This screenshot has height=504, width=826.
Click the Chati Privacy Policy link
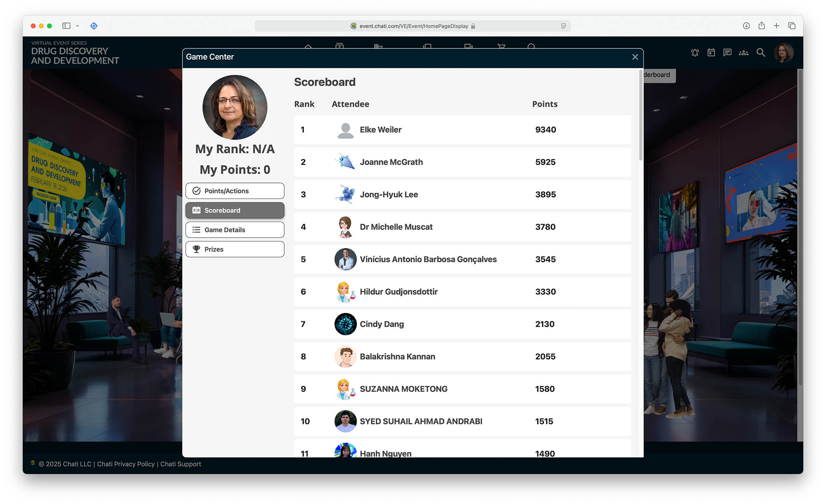126,464
